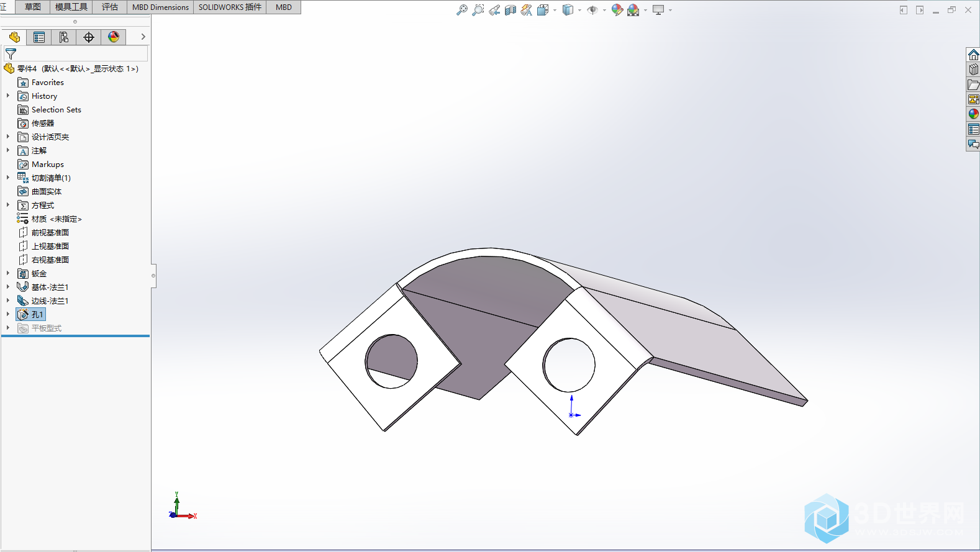Select the 上视基准面 plane
The image size is (980, 552).
coord(43,247)
